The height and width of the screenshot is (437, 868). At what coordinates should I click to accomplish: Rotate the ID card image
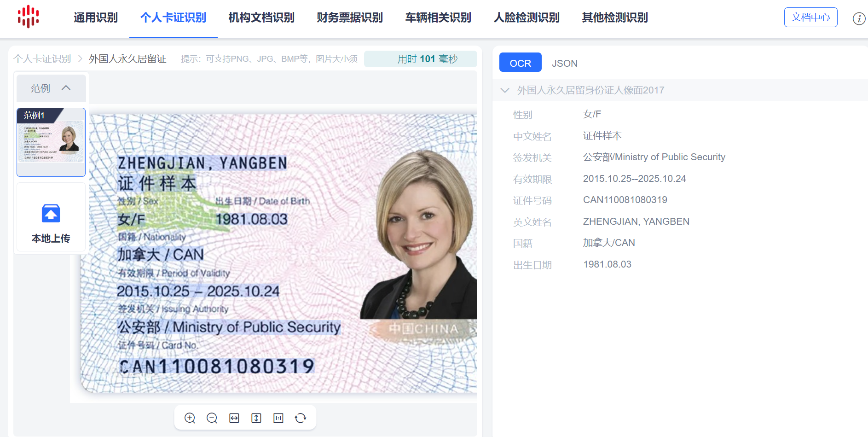pyautogui.click(x=301, y=418)
